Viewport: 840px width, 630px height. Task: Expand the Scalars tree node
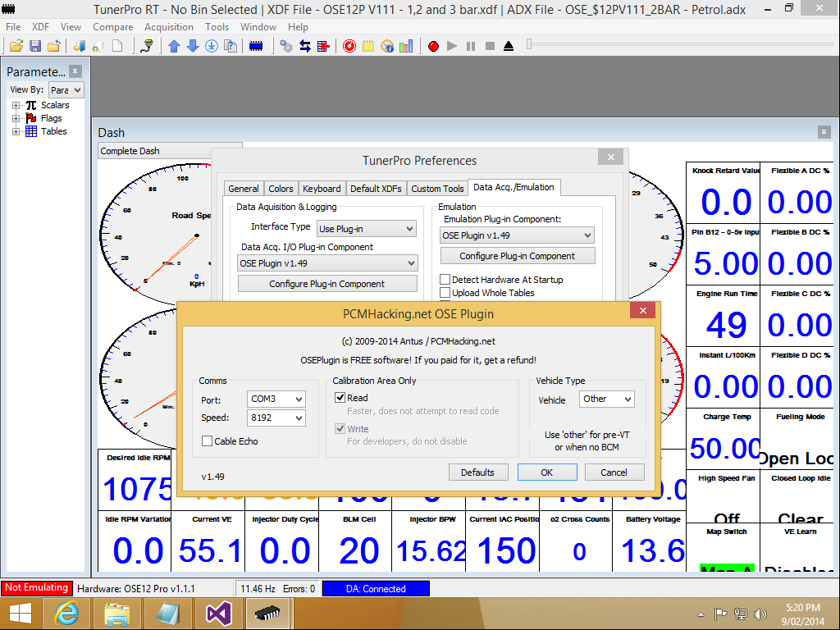click(16, 106)
